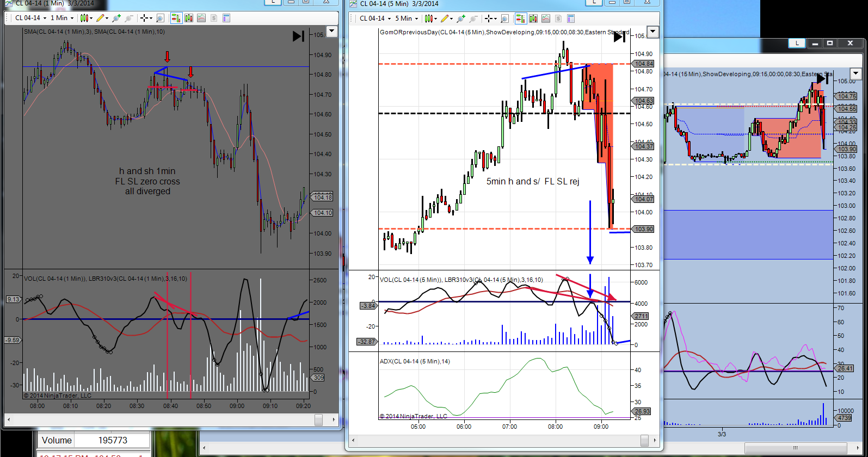Select the '5min h and s/ FL SL rej' annotation
This screenshot has width=868, height=457.
click(533, 181)
